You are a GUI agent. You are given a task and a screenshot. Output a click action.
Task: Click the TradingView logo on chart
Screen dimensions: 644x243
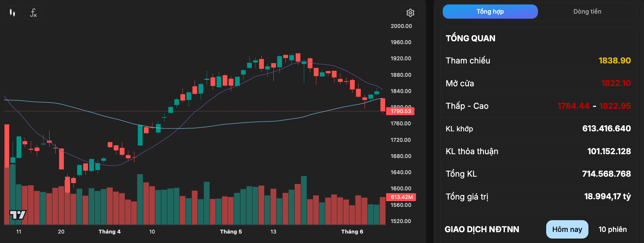[17, 215]
